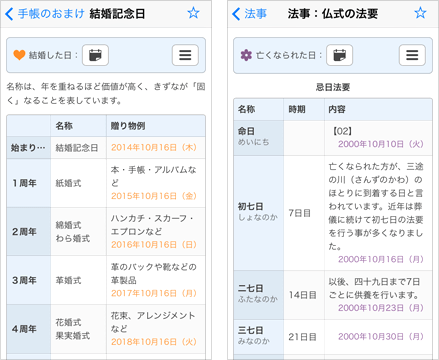Click the 時期 column header

coord(304,109)
